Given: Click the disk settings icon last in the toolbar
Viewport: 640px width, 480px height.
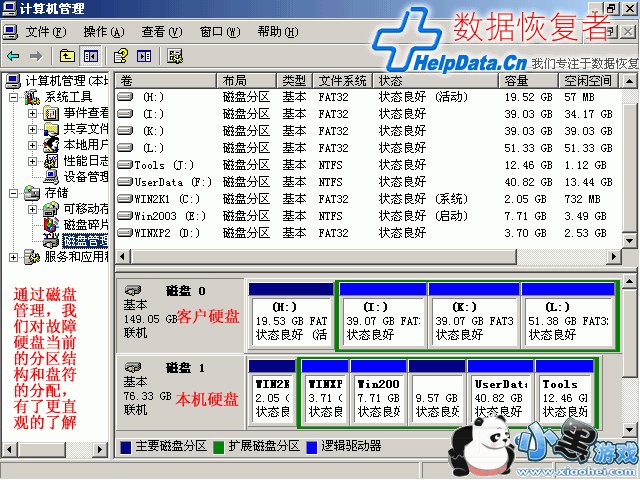Looking at the screenshot, I should pos(175,56).
